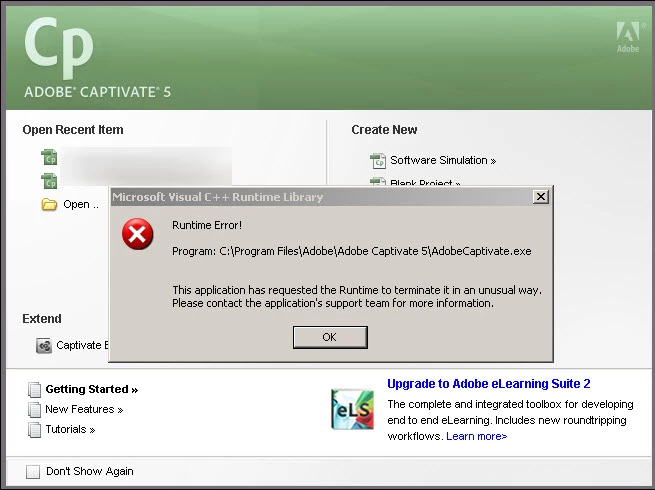Close the Microsoft Visual C++ Runtime Library dialog
Image resolution: width=655 pixels, height=490 pixels.
[541, 196]
